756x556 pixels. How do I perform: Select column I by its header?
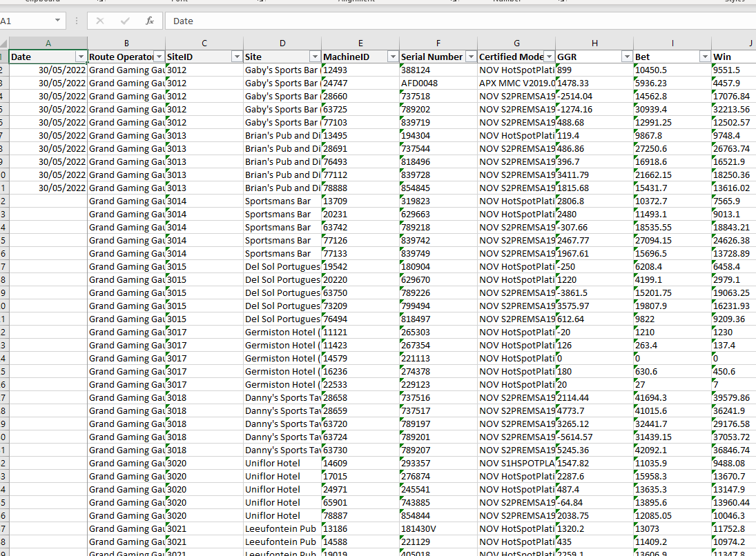point(672,43)
